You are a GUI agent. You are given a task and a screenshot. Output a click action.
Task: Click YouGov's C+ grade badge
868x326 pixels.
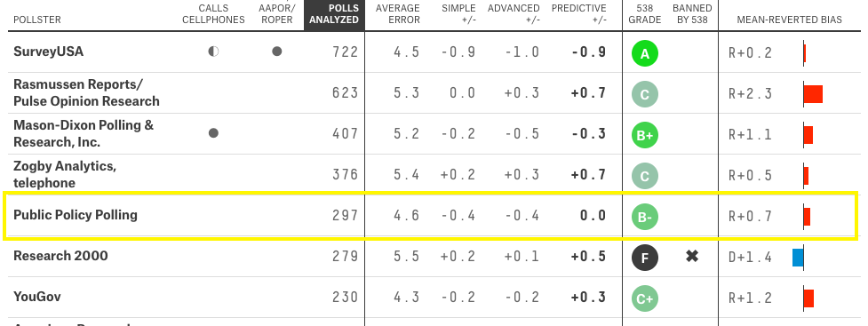coord(644,298)
